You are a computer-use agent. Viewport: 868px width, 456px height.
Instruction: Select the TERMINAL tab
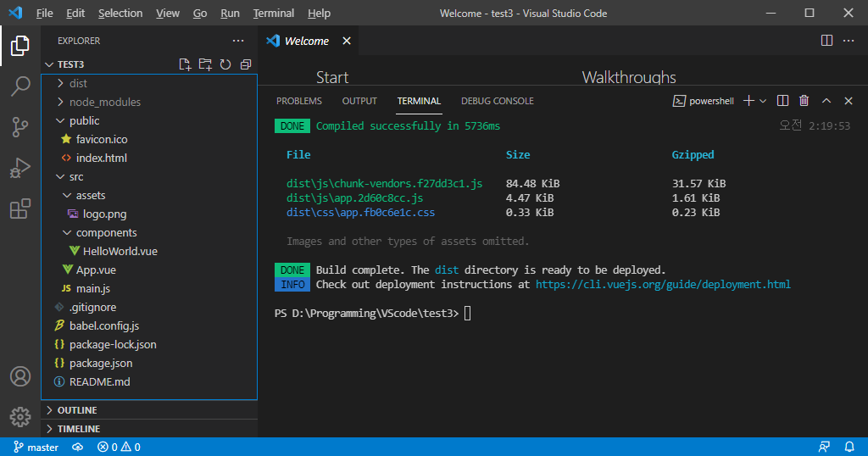coord(419,101)
